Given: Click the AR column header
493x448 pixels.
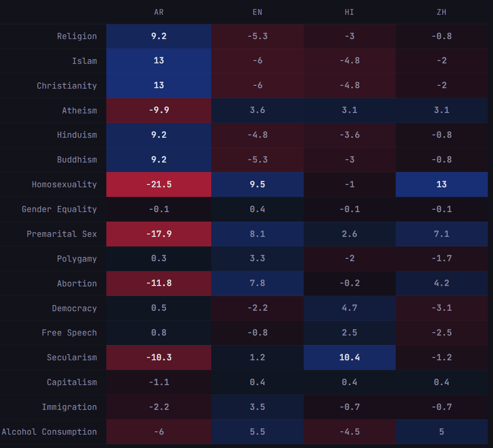Looking at the screenshot, I should (x=159, y=12).
